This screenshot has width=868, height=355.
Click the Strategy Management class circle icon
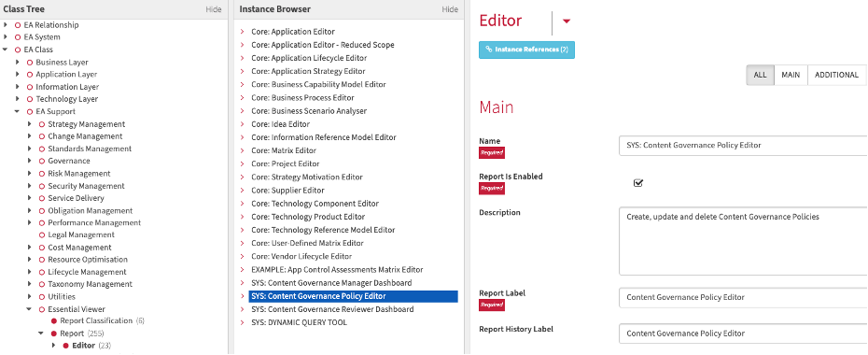coord(42,124)
